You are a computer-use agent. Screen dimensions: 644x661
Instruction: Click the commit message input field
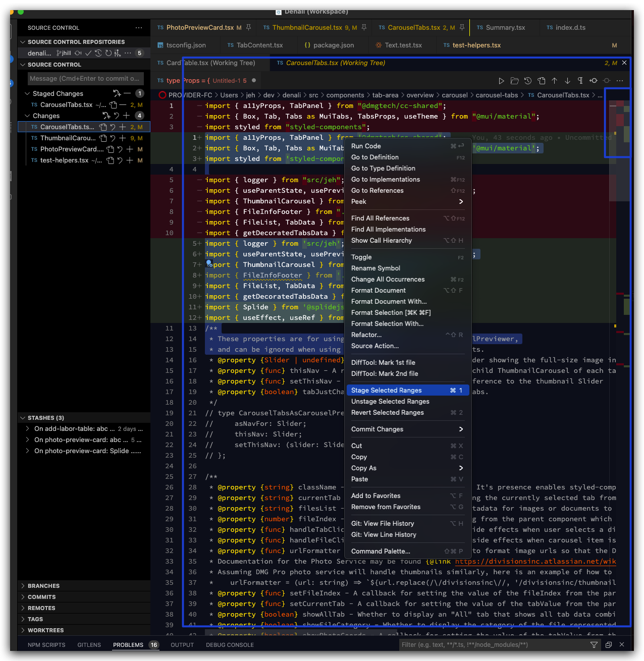(x=85, y=78)
